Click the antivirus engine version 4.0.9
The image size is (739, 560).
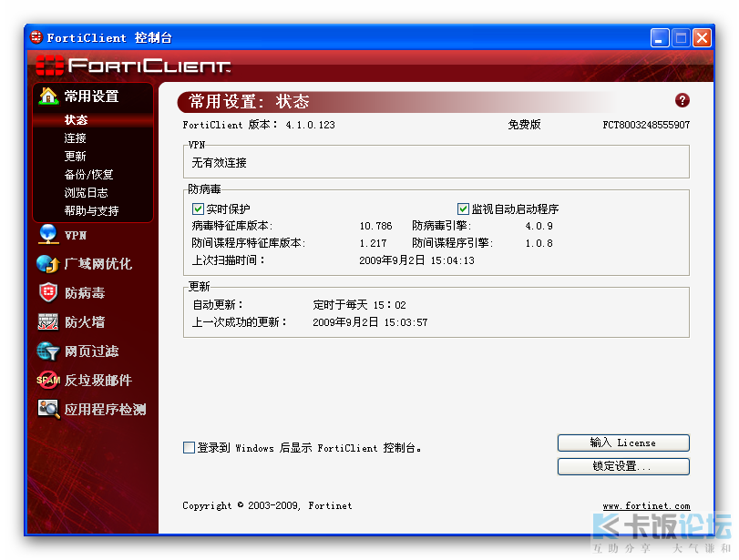(539, 226)
